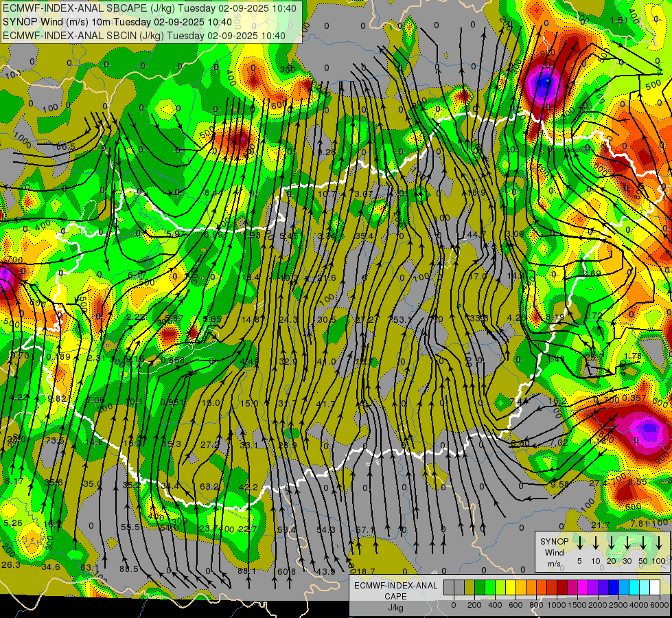
Task: Click the wind arrow above the 30 m/s label
Action: [x=627, y=542]
